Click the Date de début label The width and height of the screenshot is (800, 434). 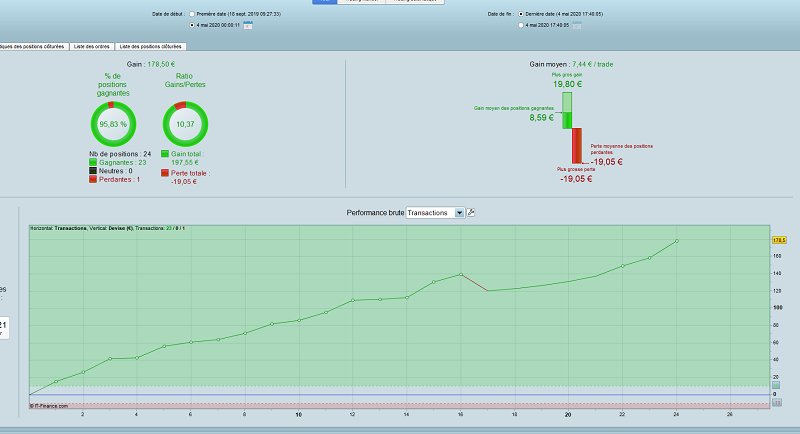[x=169, y=14]
